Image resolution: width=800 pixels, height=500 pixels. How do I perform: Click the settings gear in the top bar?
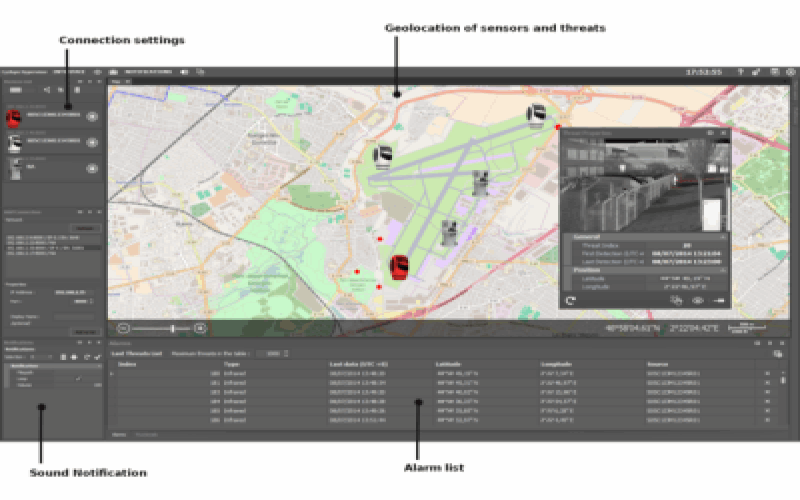790,72
